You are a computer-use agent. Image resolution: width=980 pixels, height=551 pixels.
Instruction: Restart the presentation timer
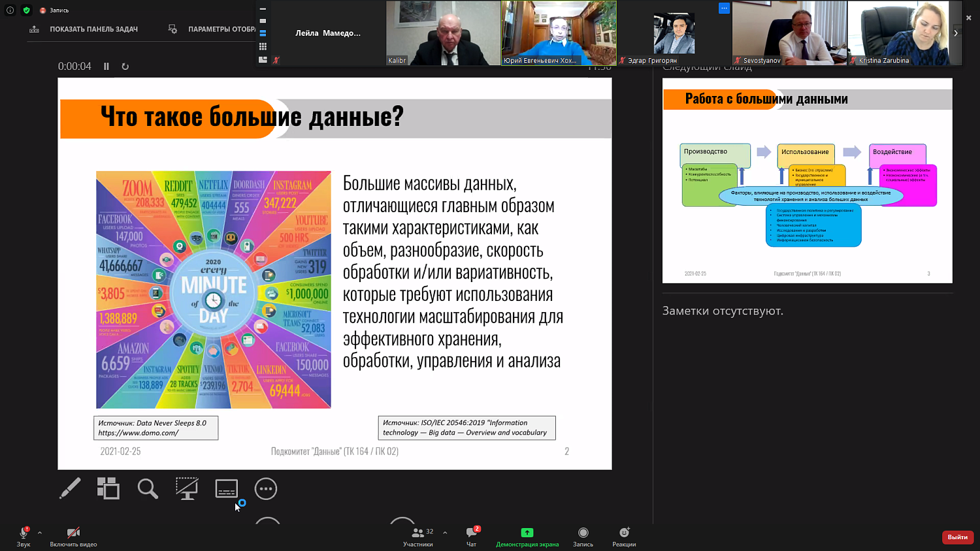(125, 67)
